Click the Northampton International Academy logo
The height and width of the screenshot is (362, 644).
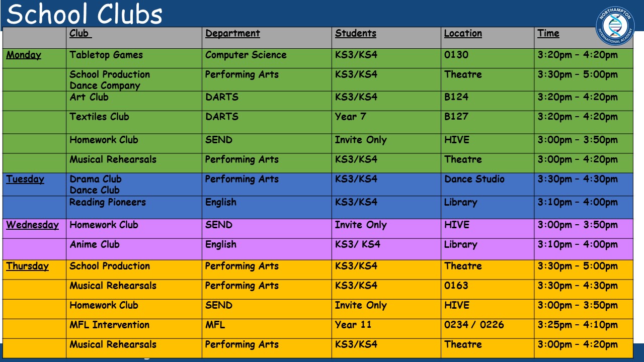tap(615, 26)
